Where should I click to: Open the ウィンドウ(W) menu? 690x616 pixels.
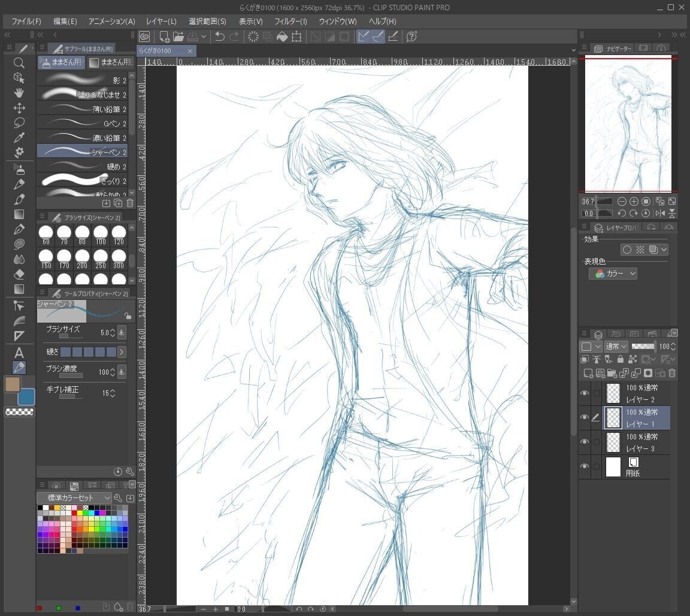338,21
